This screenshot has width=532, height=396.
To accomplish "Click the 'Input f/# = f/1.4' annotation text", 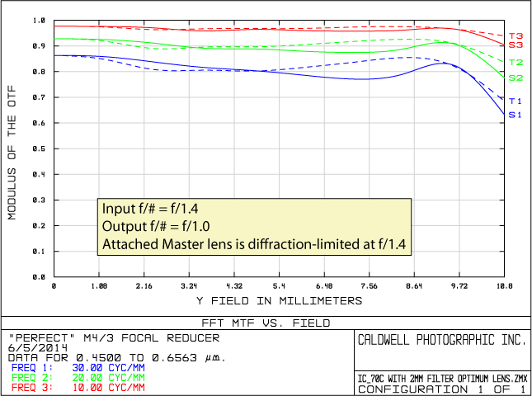I will coord(149,208).
